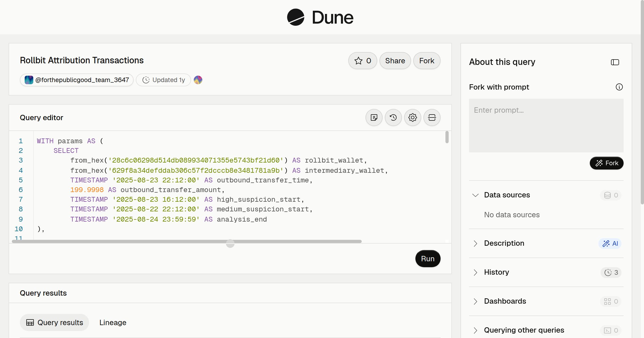The image size is (644, 338).
Task: Click the AI description badge
Action: (610, 244)
